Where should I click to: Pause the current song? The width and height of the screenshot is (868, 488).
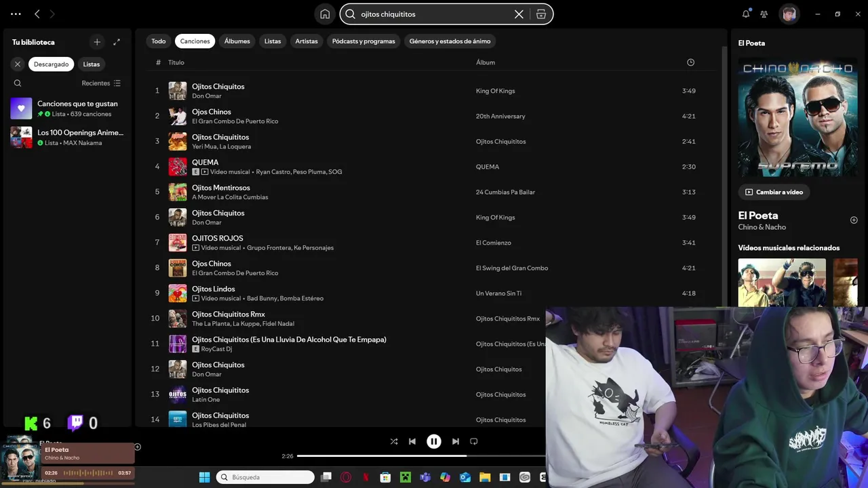coord(434,441)
